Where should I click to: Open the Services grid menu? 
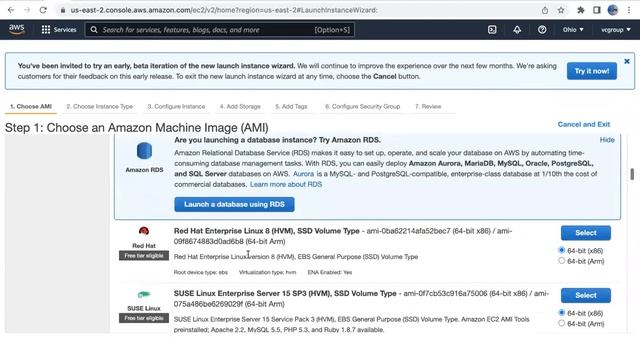pos(59,30)
